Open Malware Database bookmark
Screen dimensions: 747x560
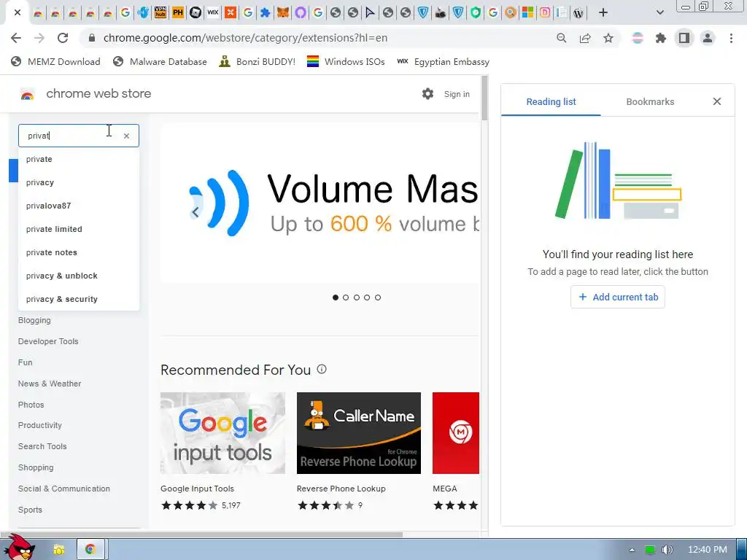tap(160, 62)
